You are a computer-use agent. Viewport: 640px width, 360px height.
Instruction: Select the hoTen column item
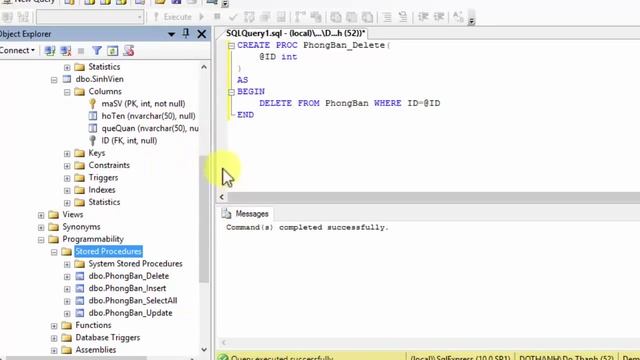(x=148, y=116)
